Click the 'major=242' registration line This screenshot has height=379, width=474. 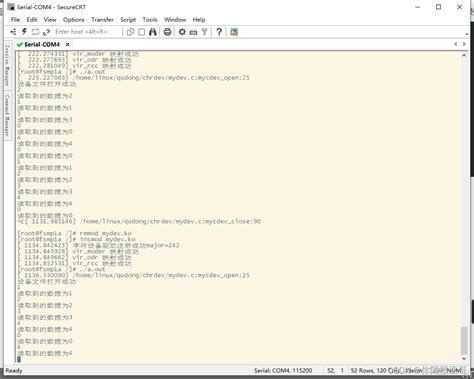[99, 245]
